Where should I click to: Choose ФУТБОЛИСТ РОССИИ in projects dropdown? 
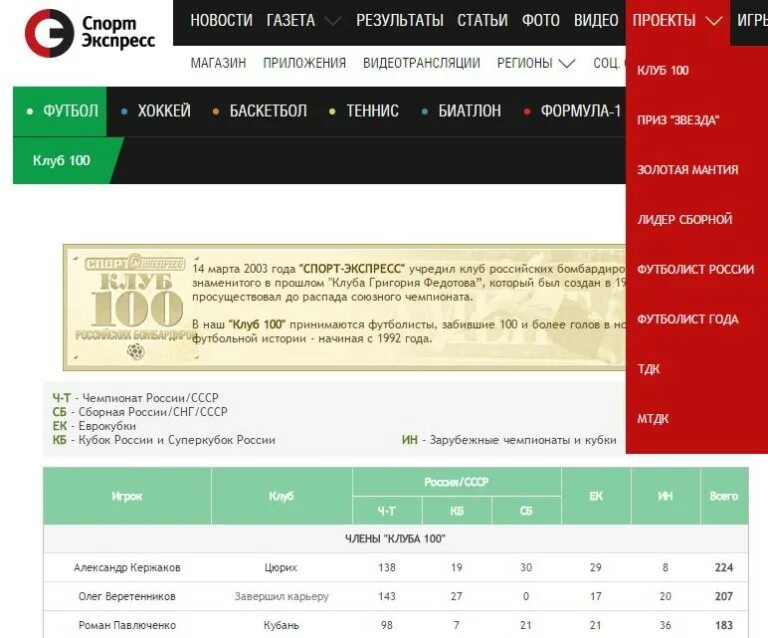(695, 269)
